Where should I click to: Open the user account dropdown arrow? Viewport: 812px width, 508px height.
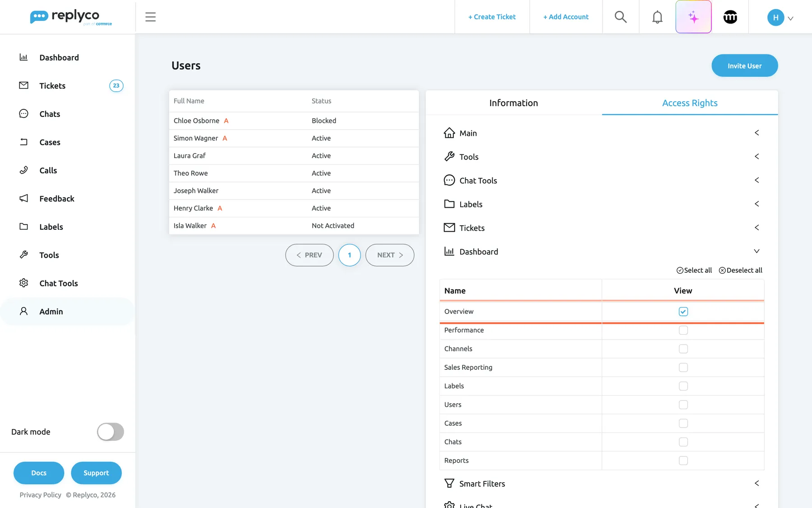(790, 19)
